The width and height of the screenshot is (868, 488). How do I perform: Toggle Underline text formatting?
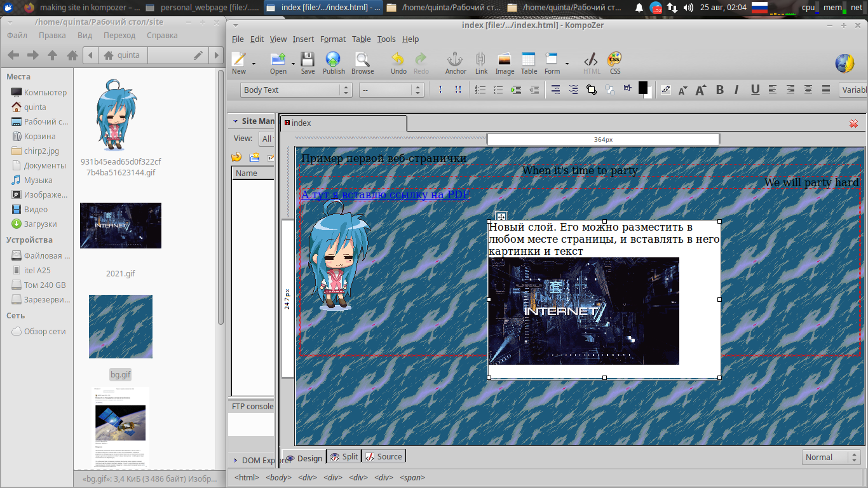click(755, 90)
